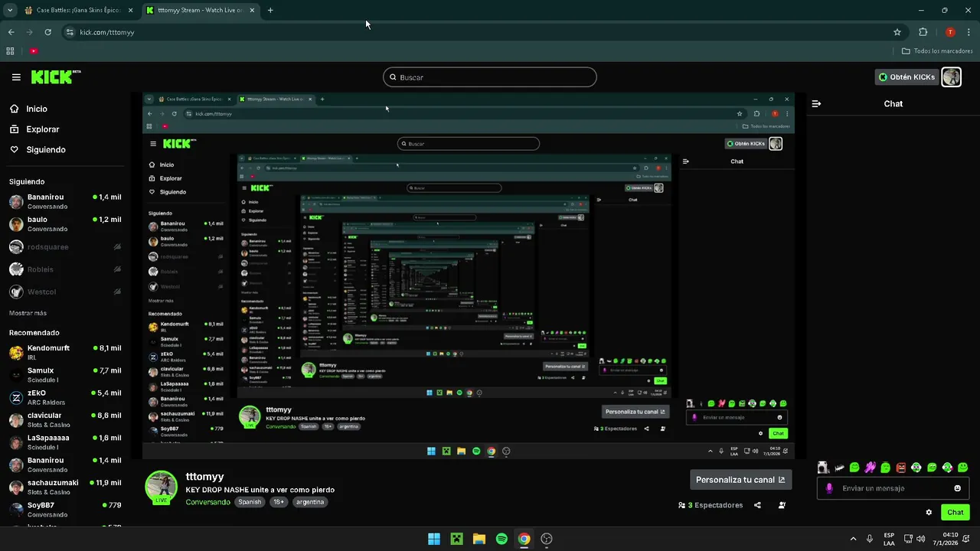Open File Explorer from taskbar
Screen dimensions: 980x551
[479, 539]
